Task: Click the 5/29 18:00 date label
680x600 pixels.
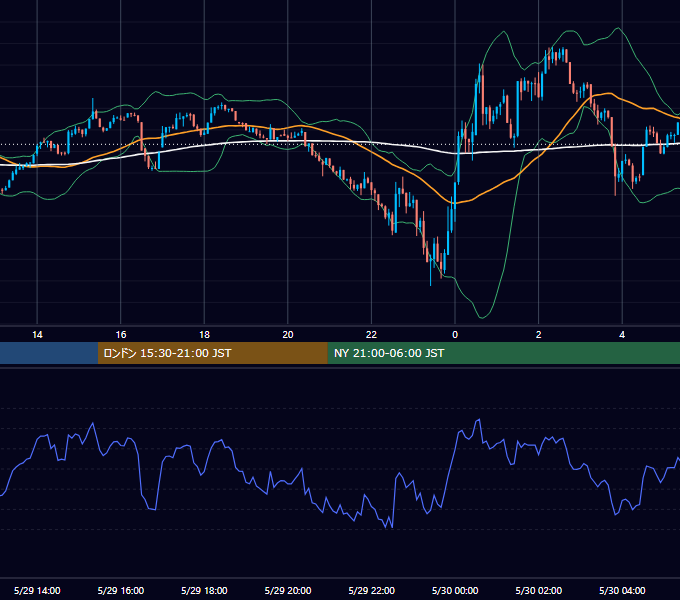Action: (x=204, y=590)
